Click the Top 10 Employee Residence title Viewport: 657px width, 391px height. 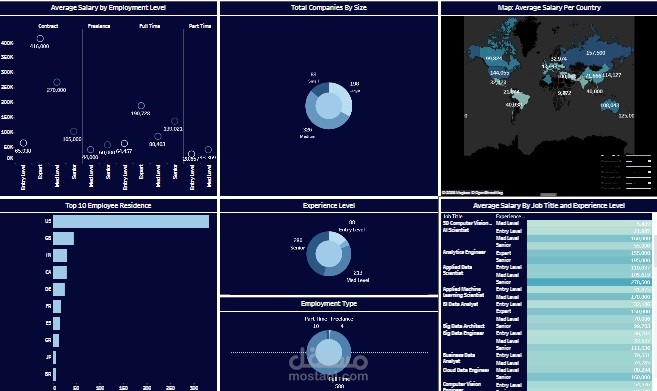click(x=108, y=205)
